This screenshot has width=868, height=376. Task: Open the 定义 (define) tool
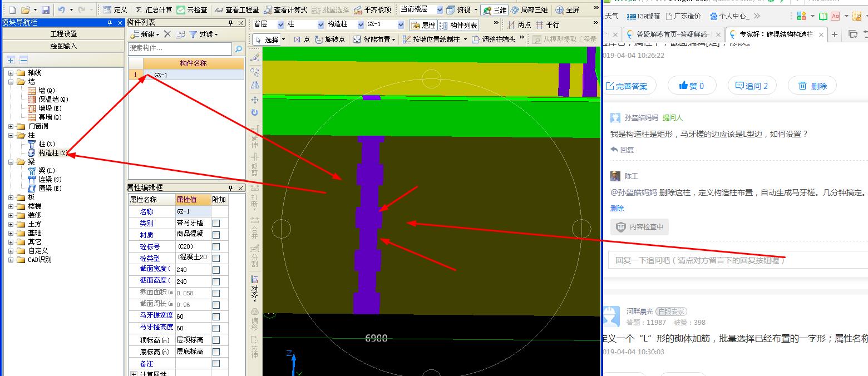coord(115,9)
